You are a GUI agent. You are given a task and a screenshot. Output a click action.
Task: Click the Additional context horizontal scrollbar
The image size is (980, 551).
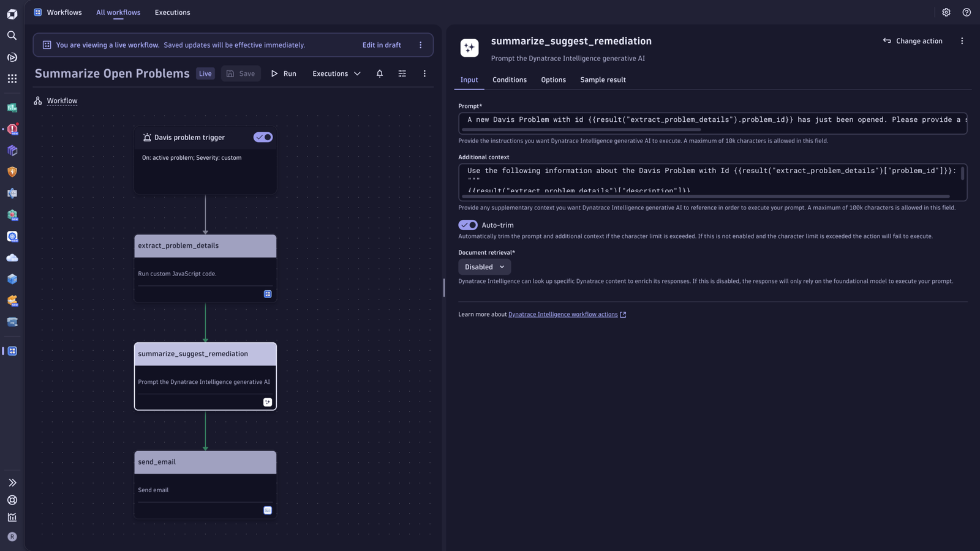pyautogui.click(x=706, y=197)
